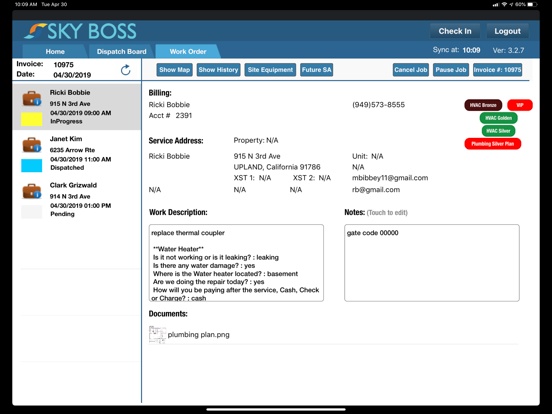Click the Check In button
Viewport: 552px width, 414px height.
pyautogui.click(x=455, y=31)
